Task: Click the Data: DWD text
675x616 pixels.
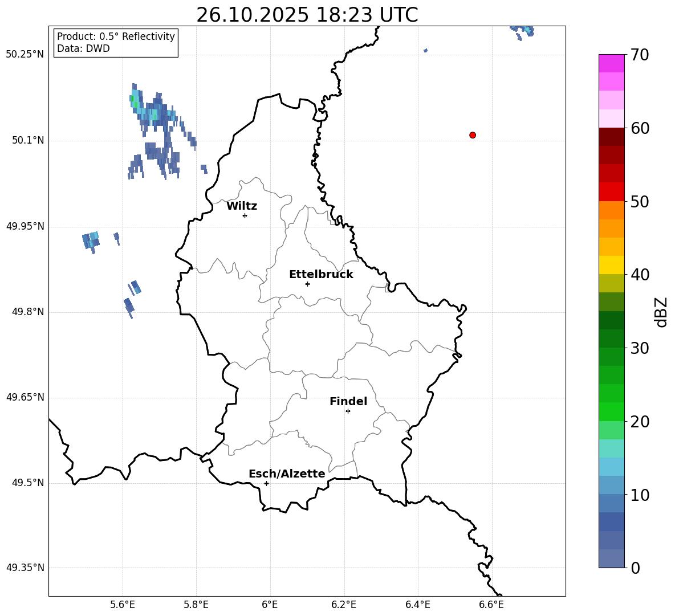Action: click(x=83, y=48)
